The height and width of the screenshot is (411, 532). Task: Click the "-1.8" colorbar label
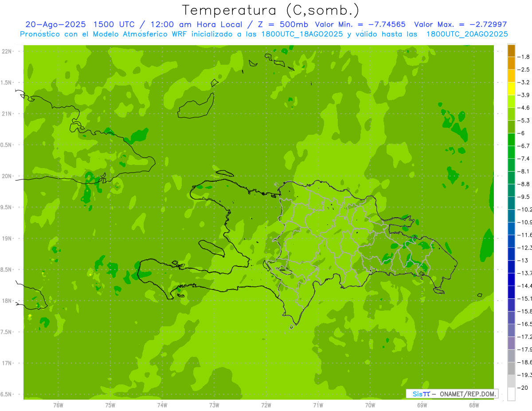coord(524,57)
